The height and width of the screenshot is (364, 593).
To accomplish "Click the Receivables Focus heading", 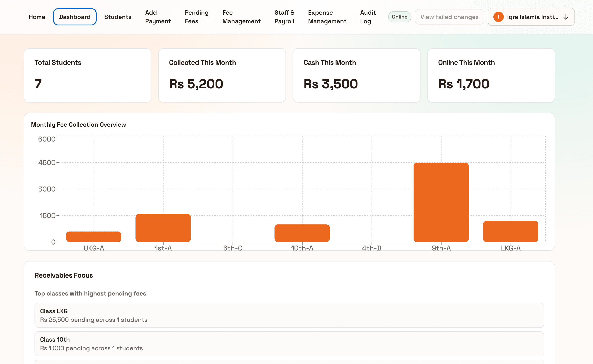I will coord(64,275).
